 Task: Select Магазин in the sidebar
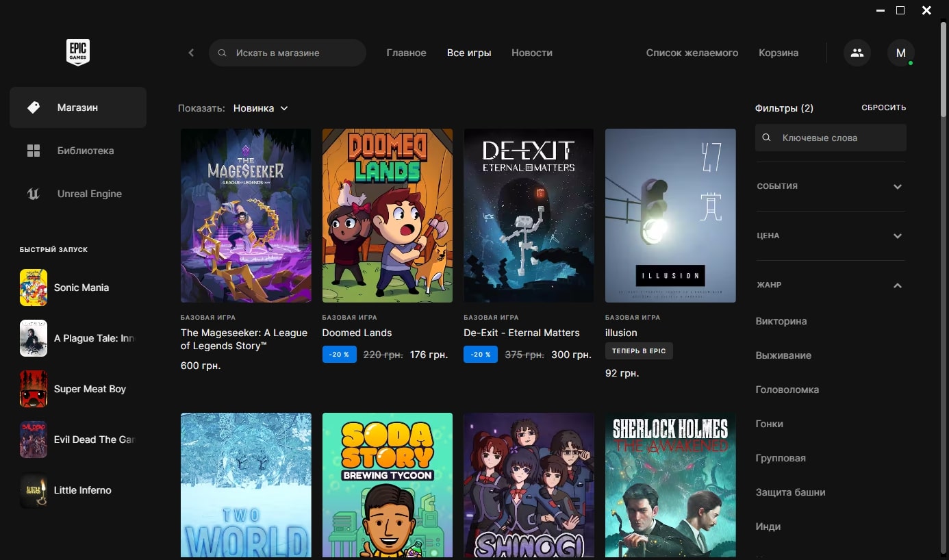tap(78, 107)
